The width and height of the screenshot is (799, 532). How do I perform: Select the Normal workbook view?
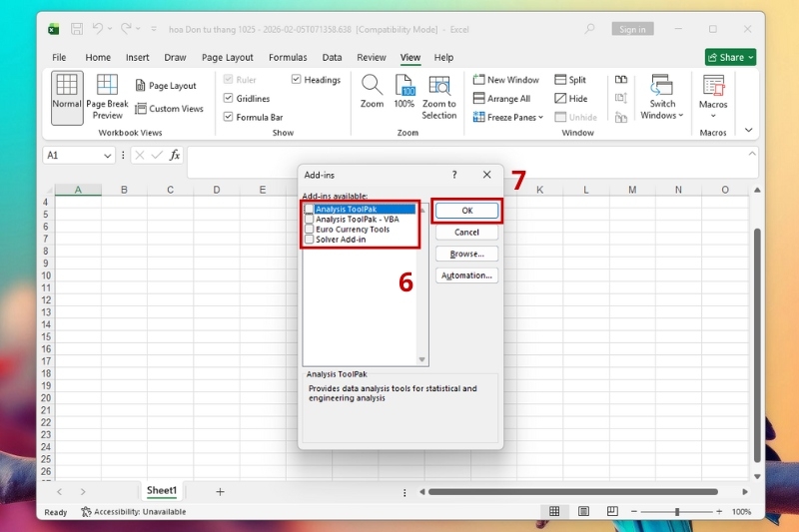67,97
